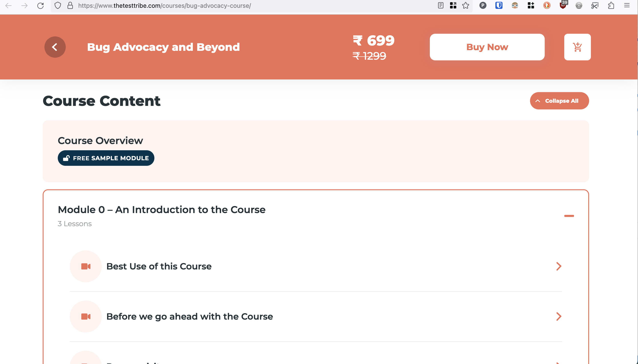Viewport: 638px width, 364px height.
Task: Open Module 0 Introduction to the Course heading
Action: pyautogui.click(x=161, y=210)
